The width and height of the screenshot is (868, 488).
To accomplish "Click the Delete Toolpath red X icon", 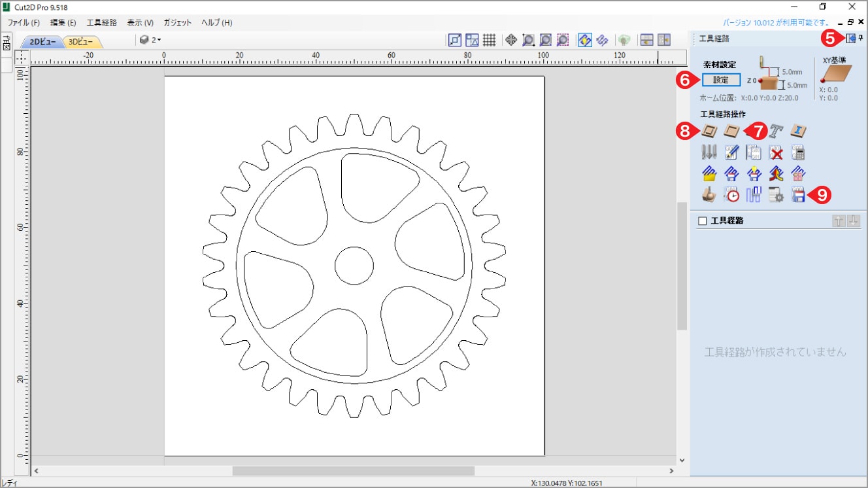I will coord(776,152).
